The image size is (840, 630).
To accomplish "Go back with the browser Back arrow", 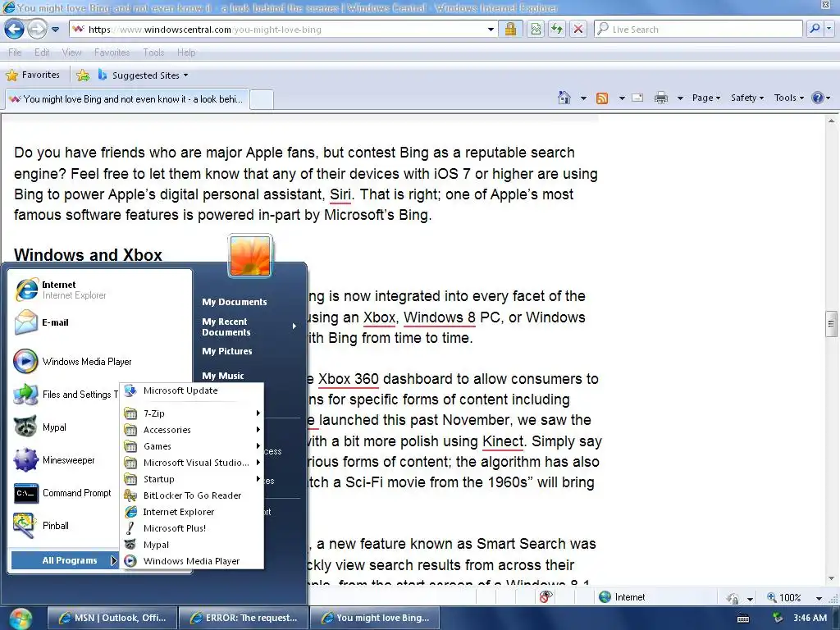I will tap(14, 29).
